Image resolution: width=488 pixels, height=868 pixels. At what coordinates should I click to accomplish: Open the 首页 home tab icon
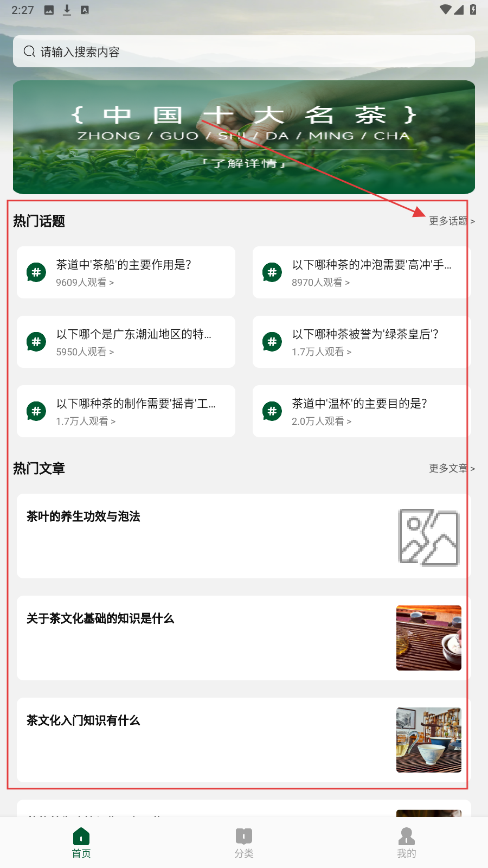click(x=81, y=836)
